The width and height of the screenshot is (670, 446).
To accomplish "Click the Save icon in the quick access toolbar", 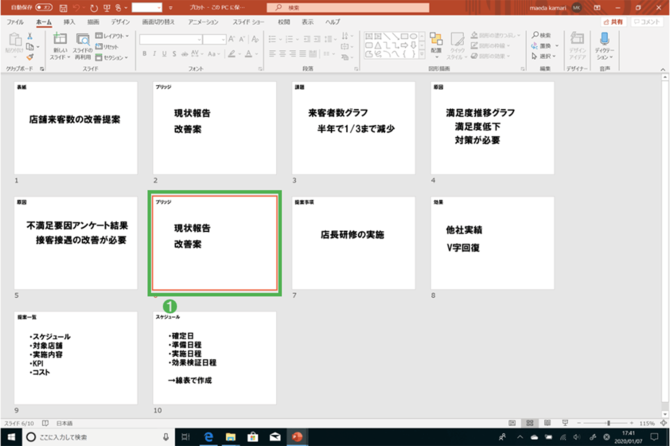I will (x=63, y=8).
